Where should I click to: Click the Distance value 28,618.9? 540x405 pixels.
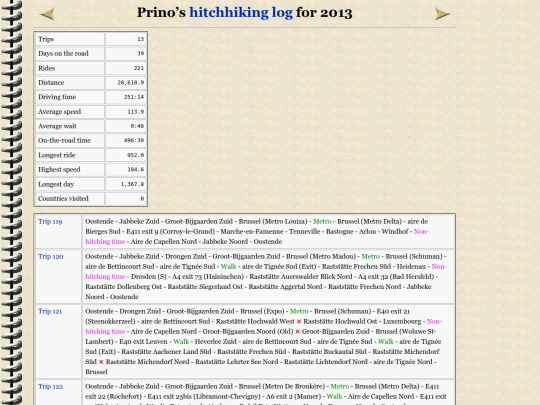pyautogui.click(x=131, y=83)
